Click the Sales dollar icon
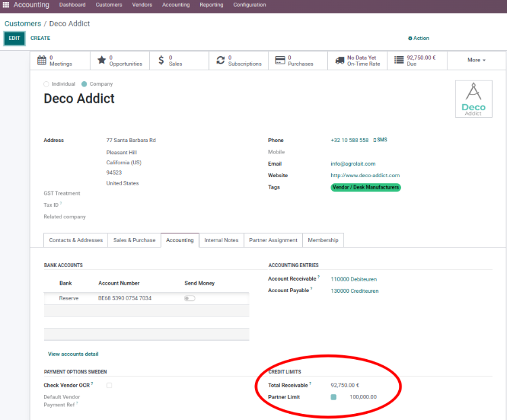This screenshot has width=507, height=420. pos(161,60)
